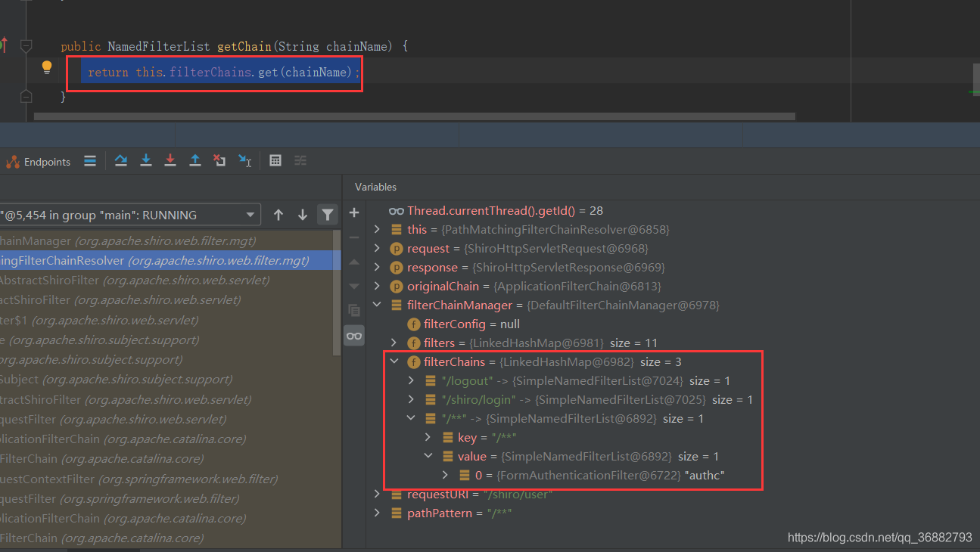This screenshot has height=552, width=980.
Task: Expand the filters LinkedHashMap node
Action: pyautogui.click(x=394, y=343)
